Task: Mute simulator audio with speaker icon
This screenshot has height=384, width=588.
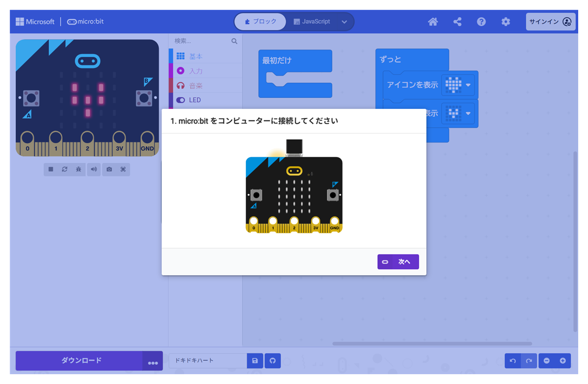Action: click(94, 169)
